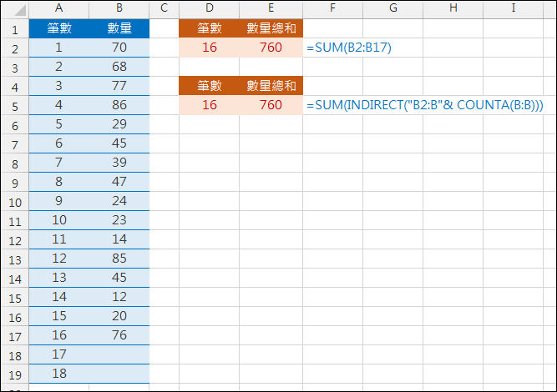Select column F header
This screenshot has width=557, height=392.
click(x=333, y=8)
